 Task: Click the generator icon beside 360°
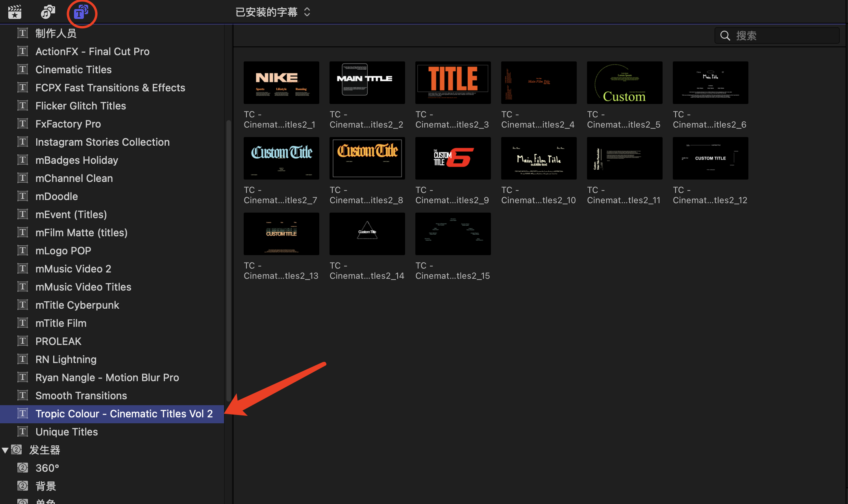[23, 468]
